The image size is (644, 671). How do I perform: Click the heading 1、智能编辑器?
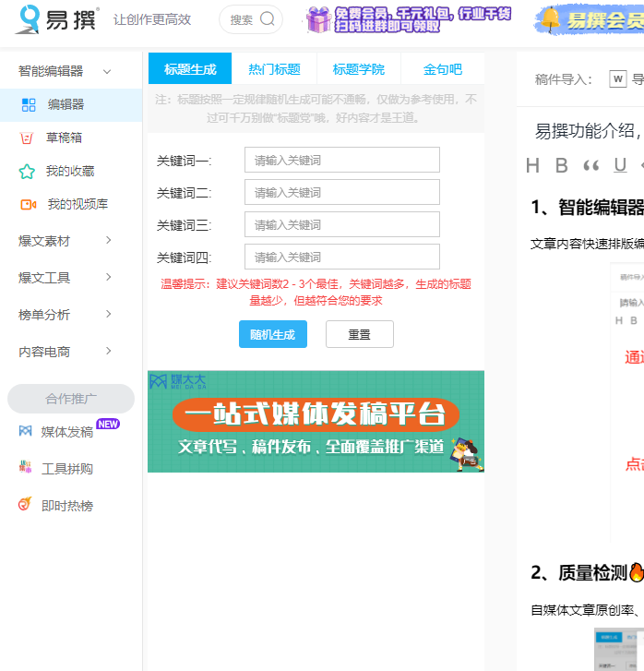587,207
